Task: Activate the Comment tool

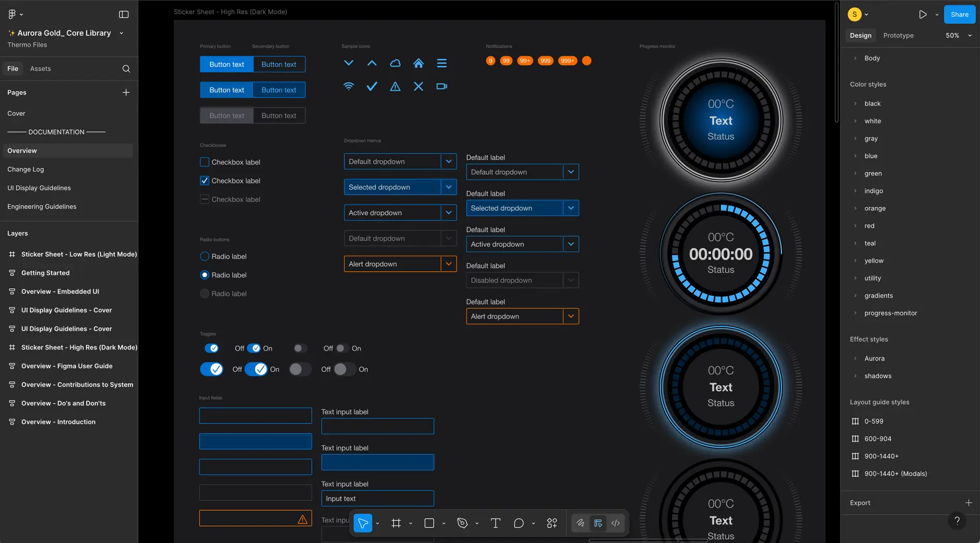Action: tap(518, 523)
